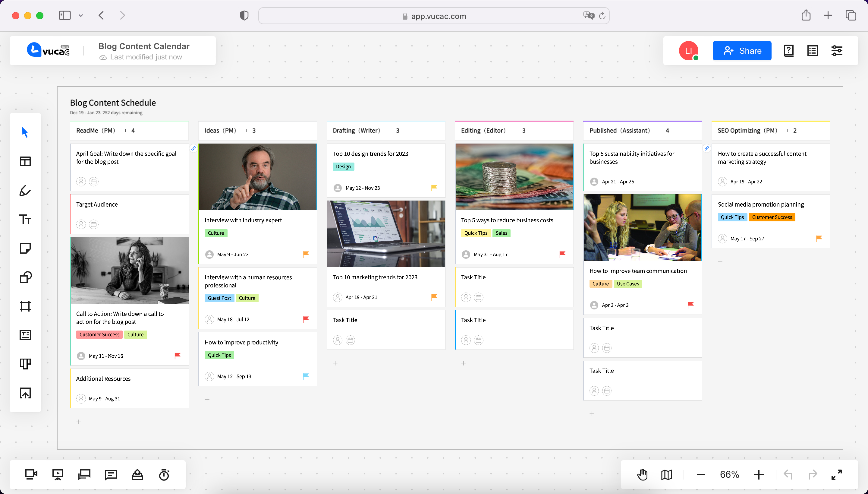This screenshot has height=494, width=868.
Task: Toggle the minimap view
Action: pyautogui.click(x=667, y=475)
